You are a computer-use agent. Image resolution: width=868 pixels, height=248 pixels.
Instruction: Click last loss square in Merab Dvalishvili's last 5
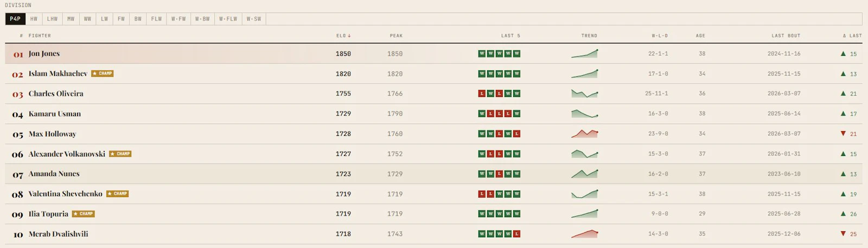(516, 234)
